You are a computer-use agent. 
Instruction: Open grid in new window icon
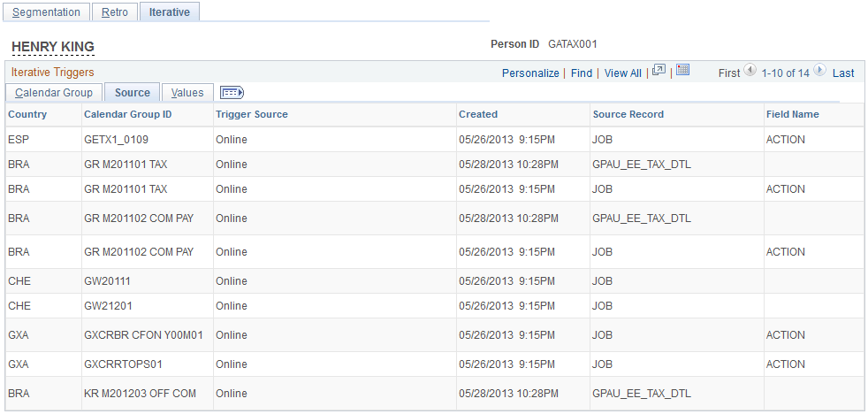click(x=659, y=70)
